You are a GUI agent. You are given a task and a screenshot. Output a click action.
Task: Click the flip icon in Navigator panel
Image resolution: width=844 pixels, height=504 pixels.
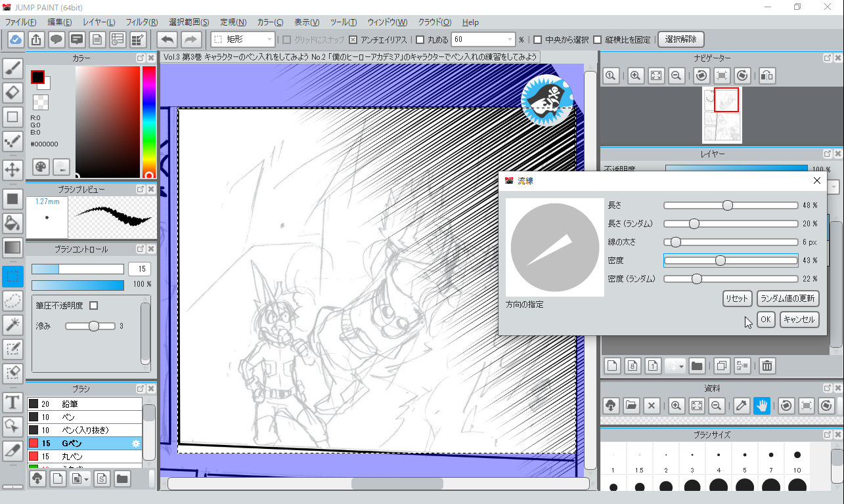point(766,75)
